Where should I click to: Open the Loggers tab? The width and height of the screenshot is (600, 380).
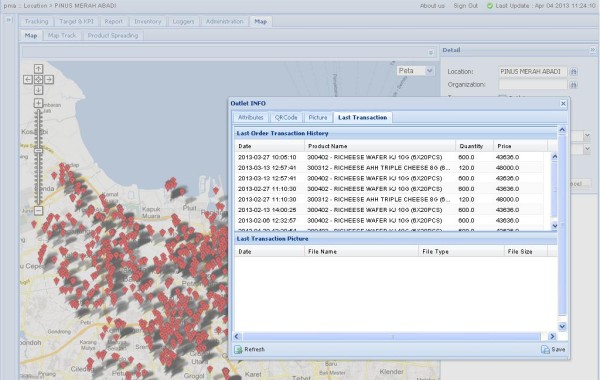(183, 21)
